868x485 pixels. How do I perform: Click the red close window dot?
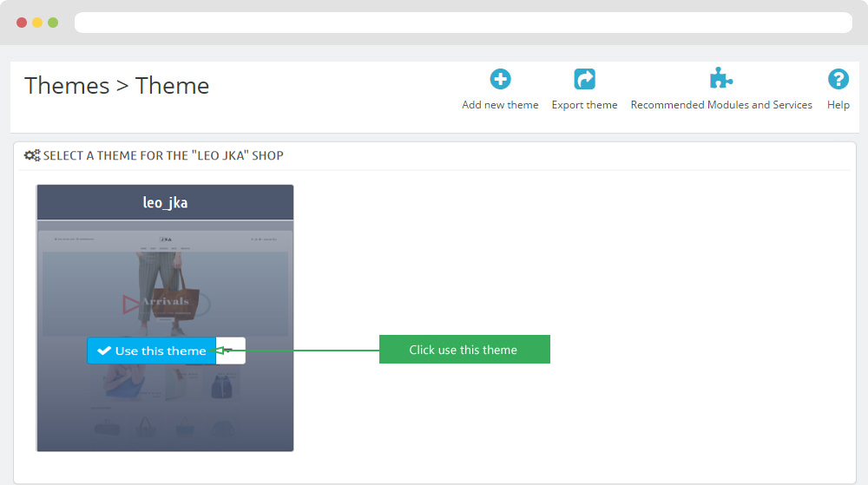[22, 23]
